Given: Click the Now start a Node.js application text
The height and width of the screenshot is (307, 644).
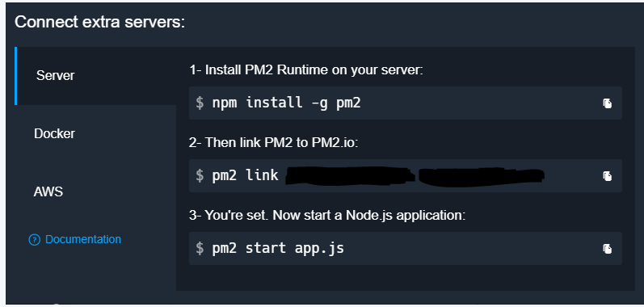Looking at the screenshot, I should (368, 215).
